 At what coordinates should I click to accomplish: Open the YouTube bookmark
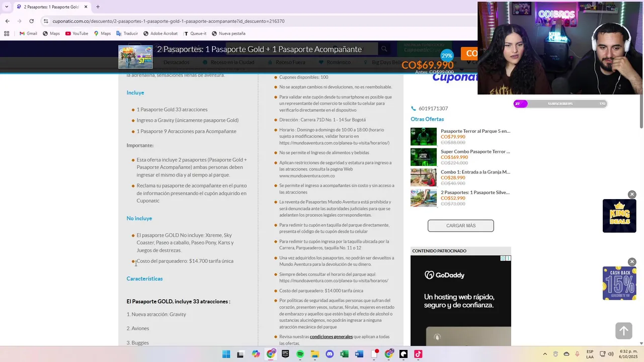[76, 34]
